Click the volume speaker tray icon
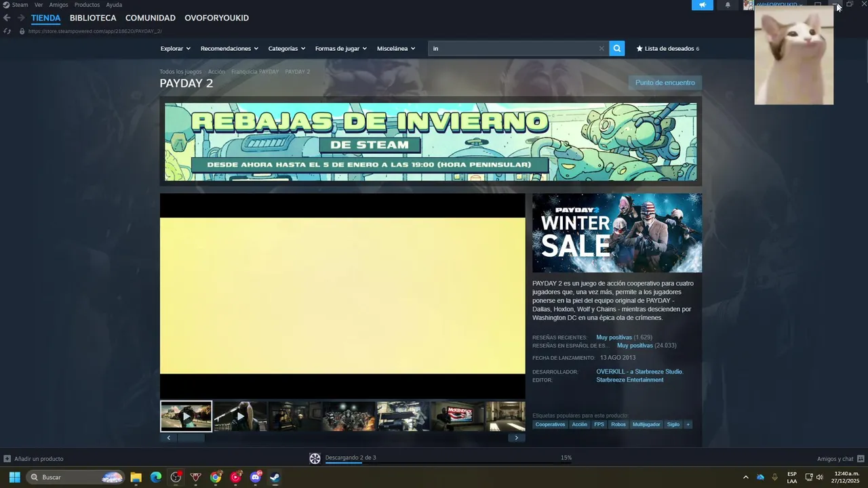 point(819,477)
